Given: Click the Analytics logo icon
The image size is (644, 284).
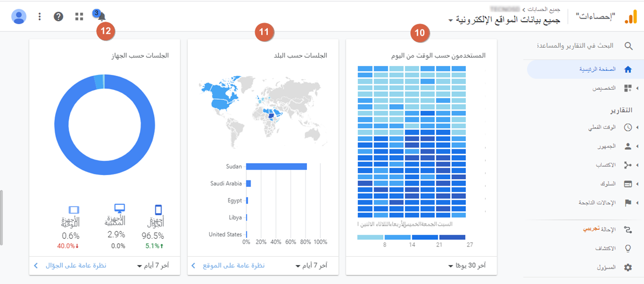Looking at the screenshot, I should [x=630, y=17].
